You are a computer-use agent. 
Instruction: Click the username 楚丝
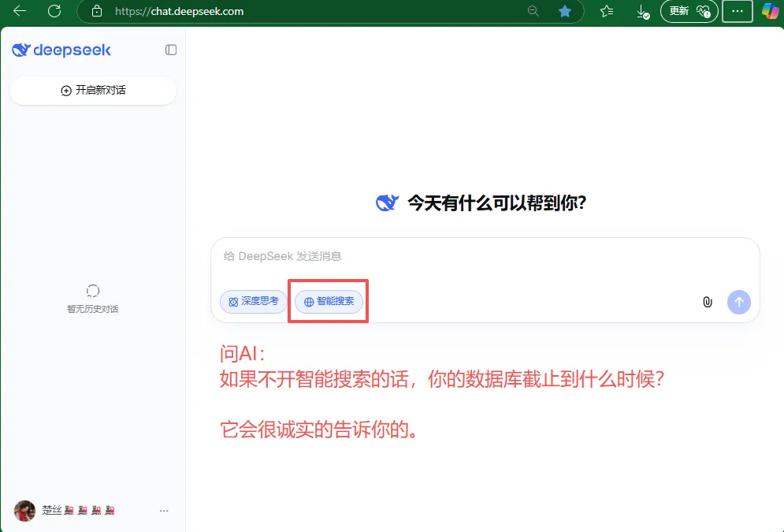[x=52, y=510]
